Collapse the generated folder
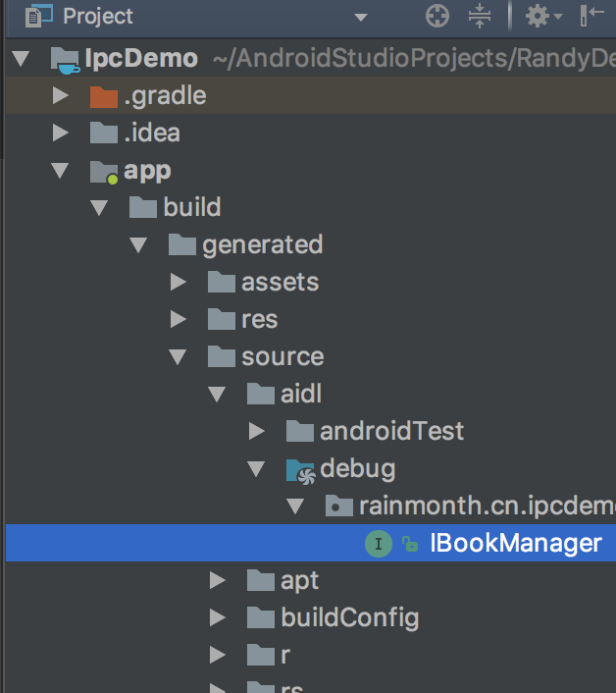Image resolution: width=616 pixels, height=693 pixels. (x=138, y=244)
